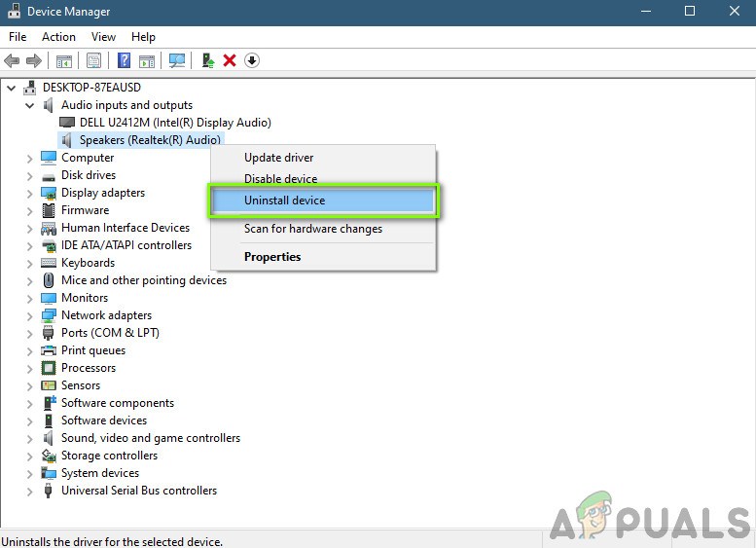The height and width of the screenshot is (548, 756).
Task: Click the Storage controllers icon
Action: click(49, 456)
